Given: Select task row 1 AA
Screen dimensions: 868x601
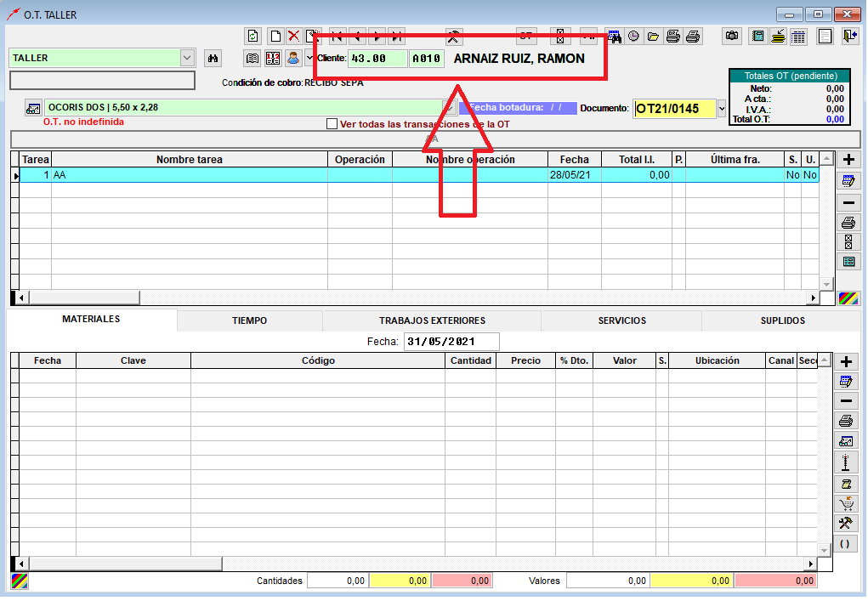Looking at the screenshot, I should tap(419, 175).
